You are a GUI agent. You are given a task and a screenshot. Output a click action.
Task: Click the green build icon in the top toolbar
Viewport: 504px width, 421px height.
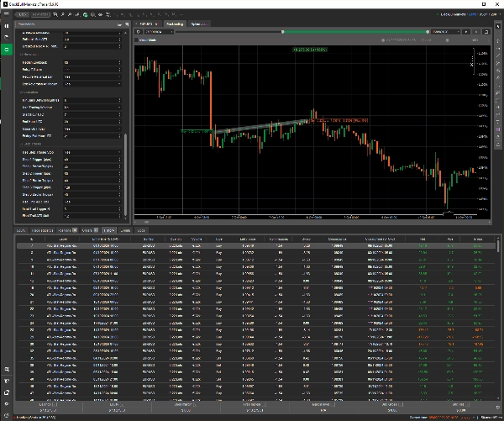[85, 15]
